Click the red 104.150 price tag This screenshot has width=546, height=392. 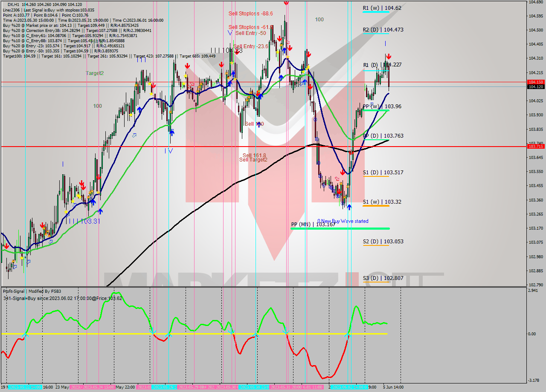point(536,82)
